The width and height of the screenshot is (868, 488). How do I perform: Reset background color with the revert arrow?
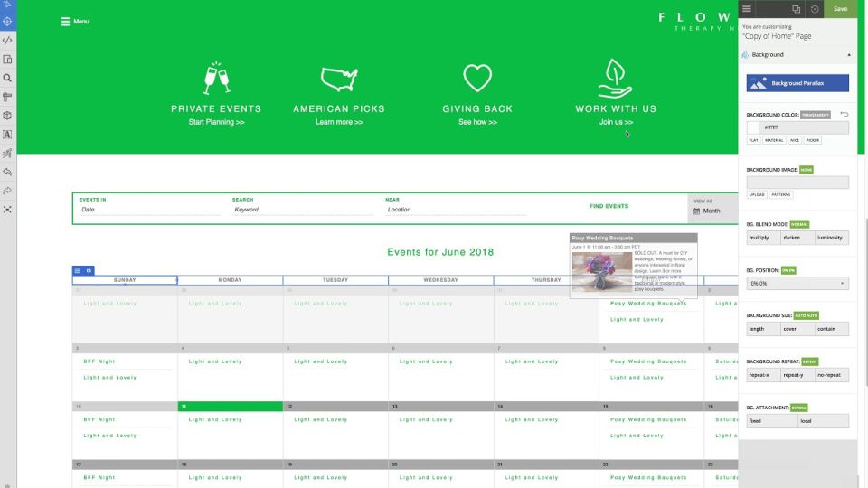(x=844, y=115)
